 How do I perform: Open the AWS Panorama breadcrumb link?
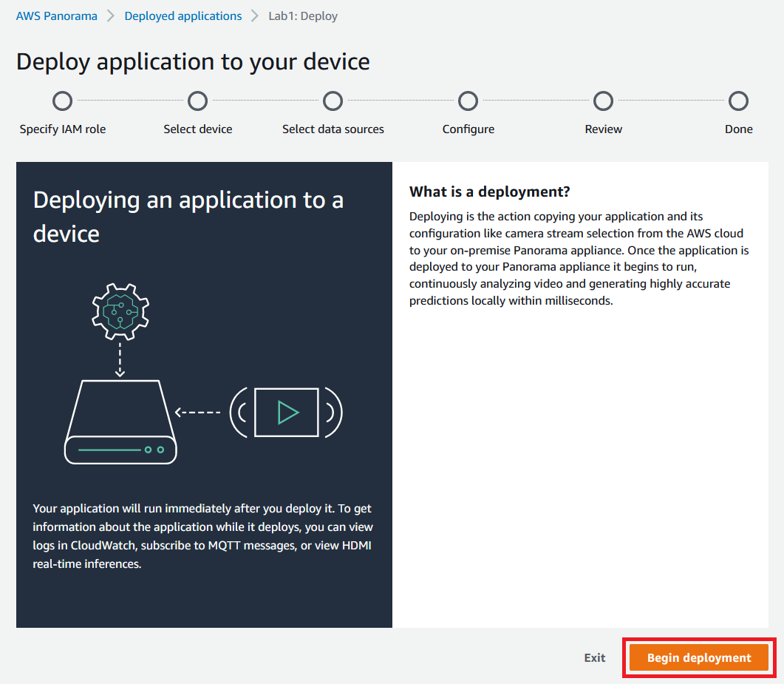(56, 16)
